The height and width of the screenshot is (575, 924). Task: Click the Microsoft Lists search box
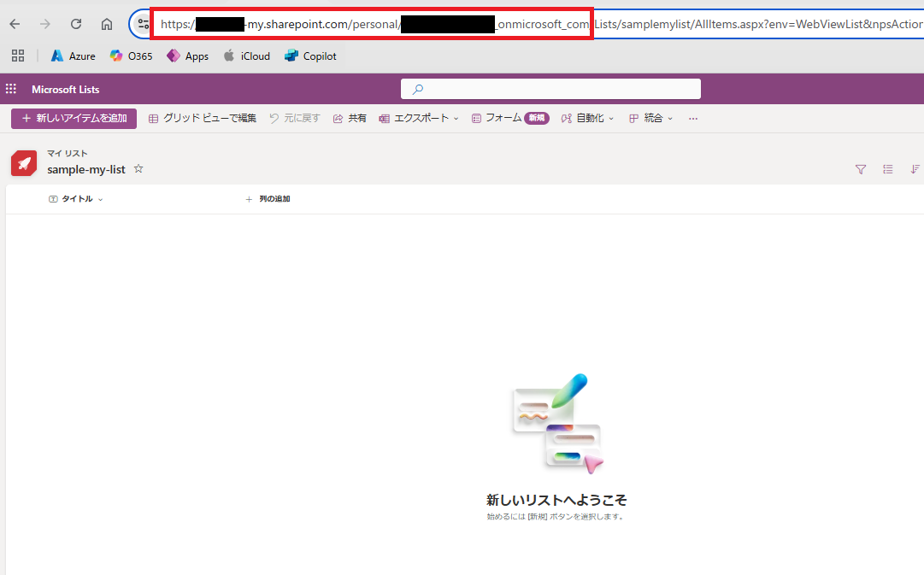pyautogui.click(x=550, y=89)
